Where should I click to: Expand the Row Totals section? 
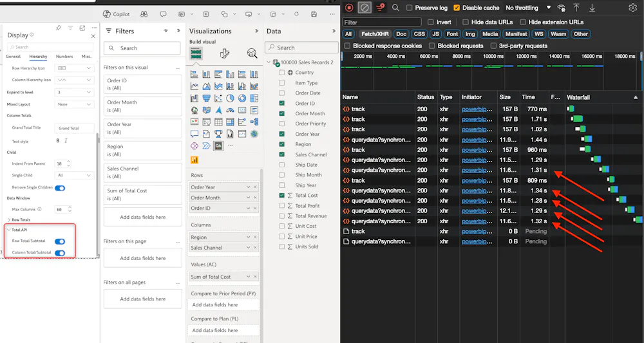(x=9, y=220)
